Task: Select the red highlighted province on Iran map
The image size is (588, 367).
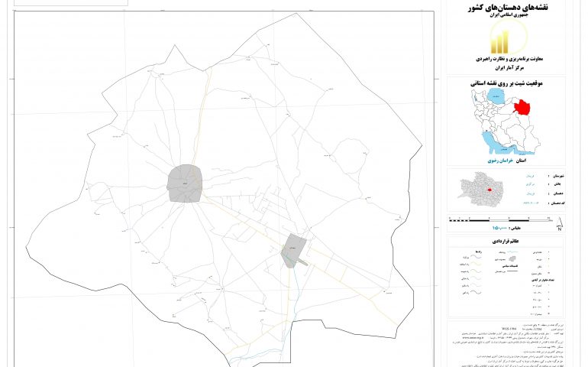Action: pos(524,106)
